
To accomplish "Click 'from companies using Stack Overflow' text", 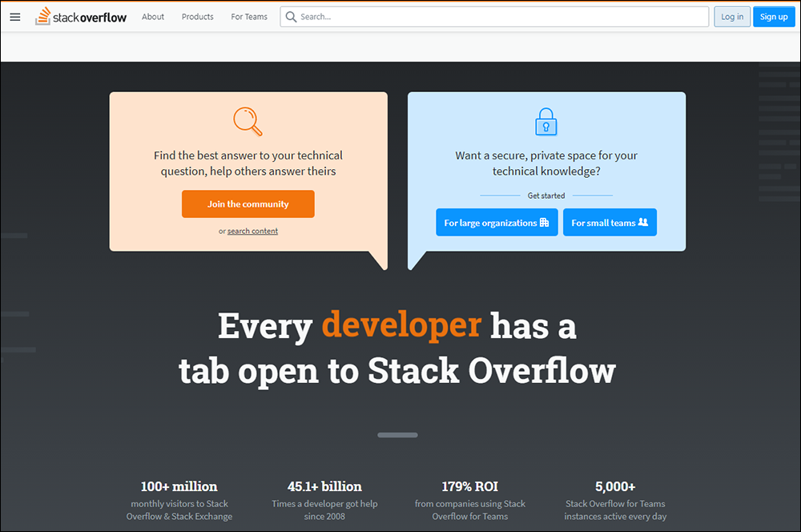I will (470, 510).
